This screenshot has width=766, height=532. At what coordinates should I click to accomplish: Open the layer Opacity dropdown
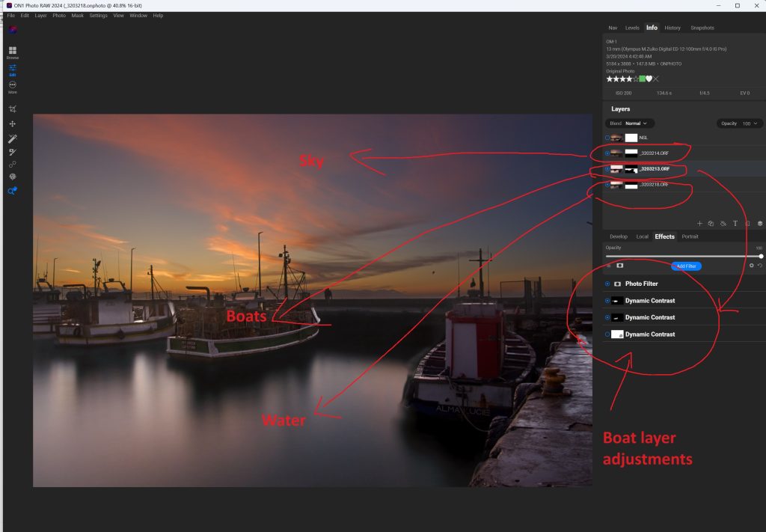[748, 123]
